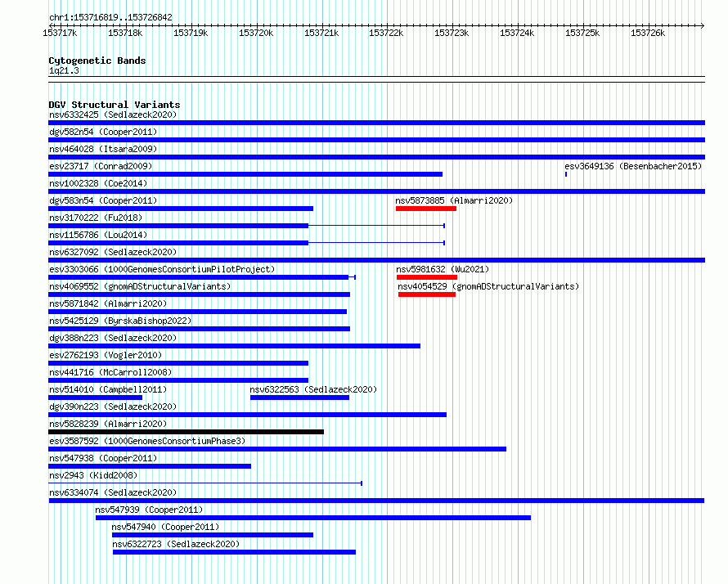Click the 153726k ruler tick label
This screenshot has height=584, width=728.
(648, 33)
